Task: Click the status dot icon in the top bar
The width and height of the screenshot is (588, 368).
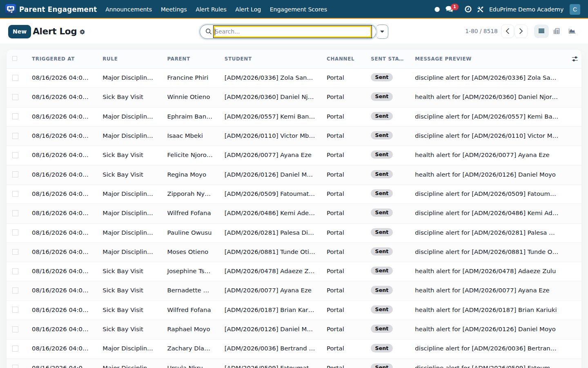Action: coord(437,9)
